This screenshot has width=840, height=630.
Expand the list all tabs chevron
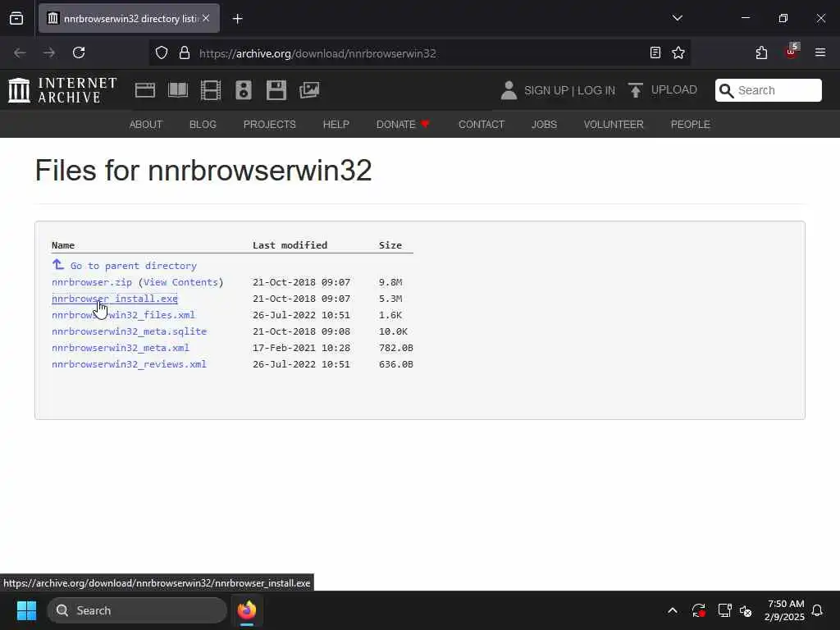coord(677,18)
